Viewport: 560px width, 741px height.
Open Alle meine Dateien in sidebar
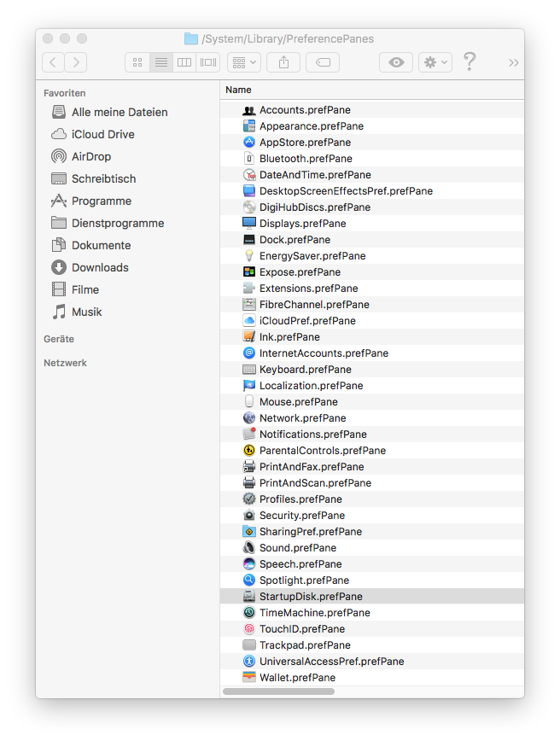(109, 112)
